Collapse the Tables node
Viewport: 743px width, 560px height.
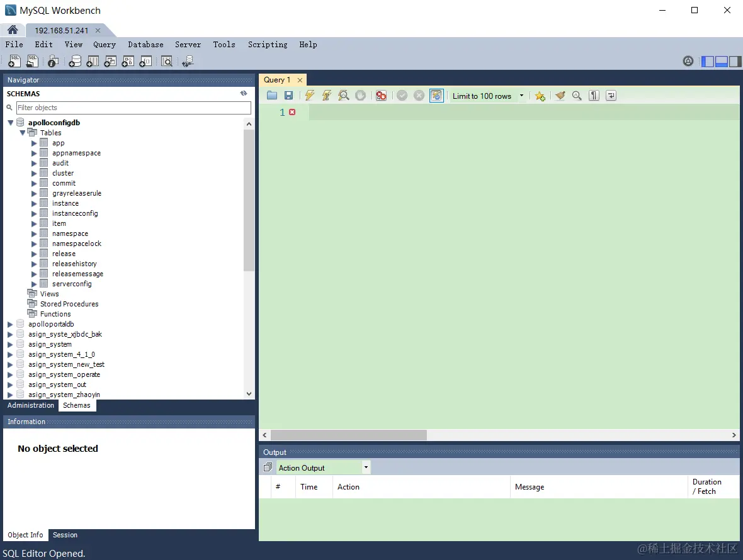point(22,133)
